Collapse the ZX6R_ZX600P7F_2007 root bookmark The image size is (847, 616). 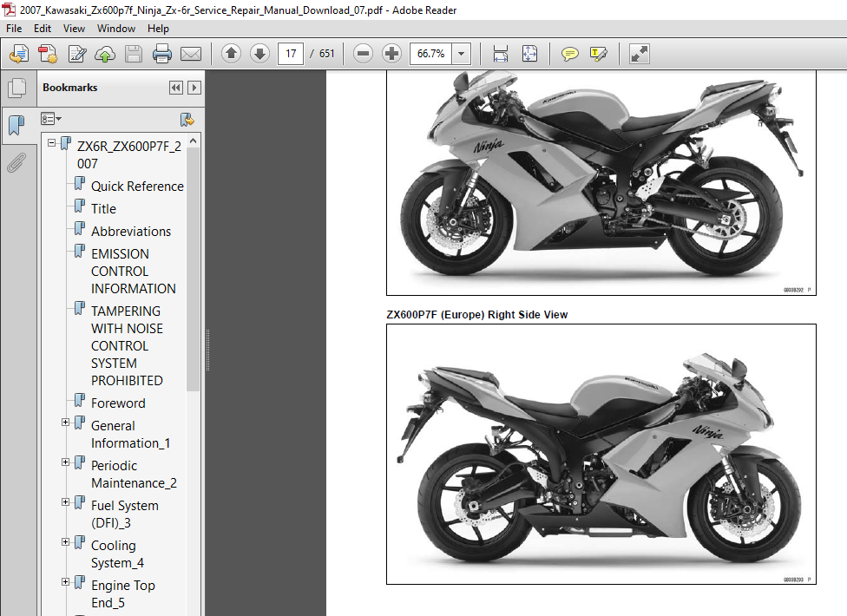(52, 143)
